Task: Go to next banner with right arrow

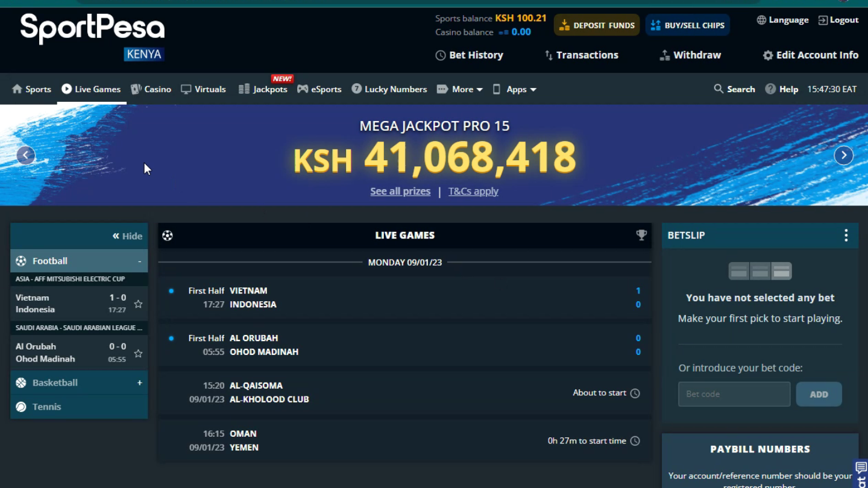Action: pyautogui.click(x=843, y=155)
